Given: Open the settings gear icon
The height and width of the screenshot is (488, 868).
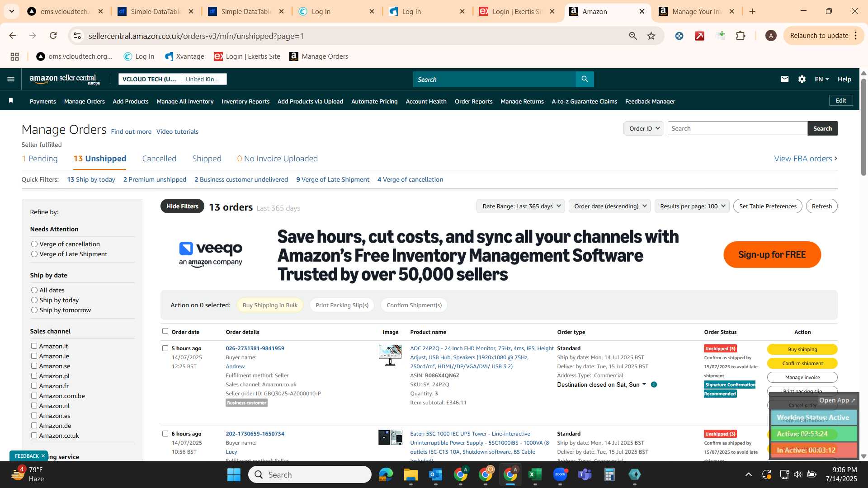Looking at the screenshot, I should 802,79.
